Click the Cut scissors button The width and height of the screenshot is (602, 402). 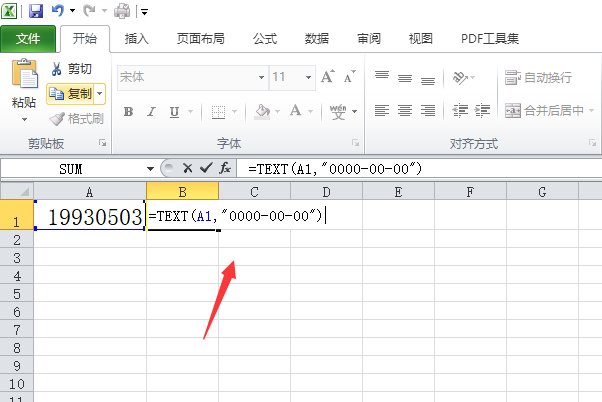point(72,69)
